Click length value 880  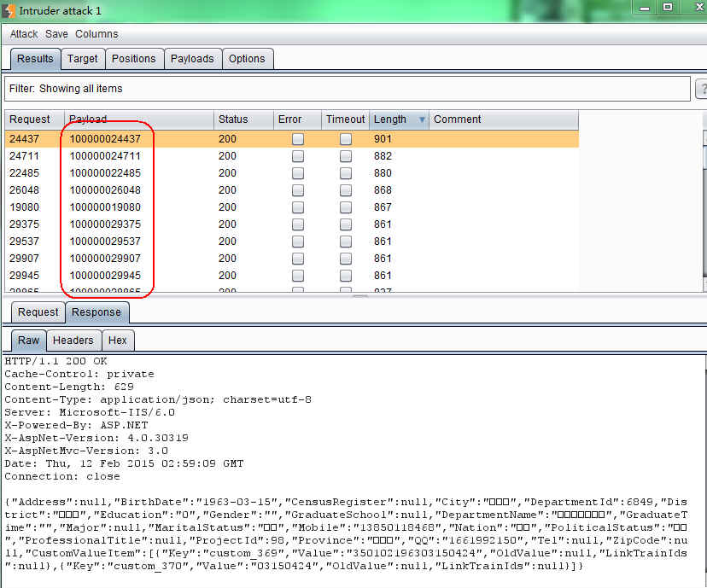pyautogui.click(x=383, y=173)
